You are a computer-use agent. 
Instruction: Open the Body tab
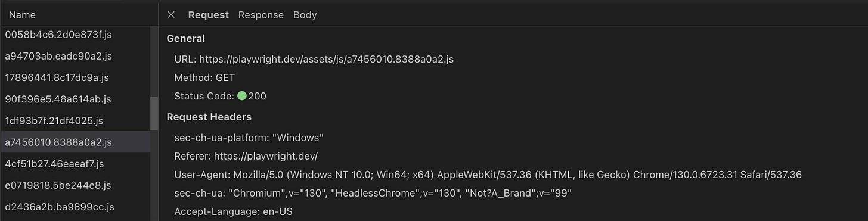(305, 15)
